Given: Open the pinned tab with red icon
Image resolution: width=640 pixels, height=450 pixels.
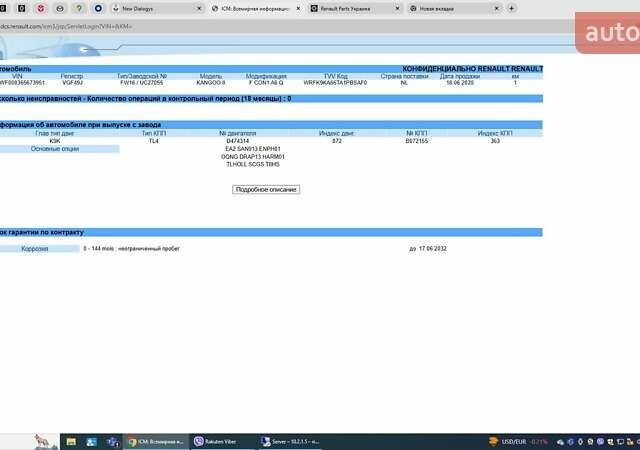Looking at the screenshot, I should [41, 9].
